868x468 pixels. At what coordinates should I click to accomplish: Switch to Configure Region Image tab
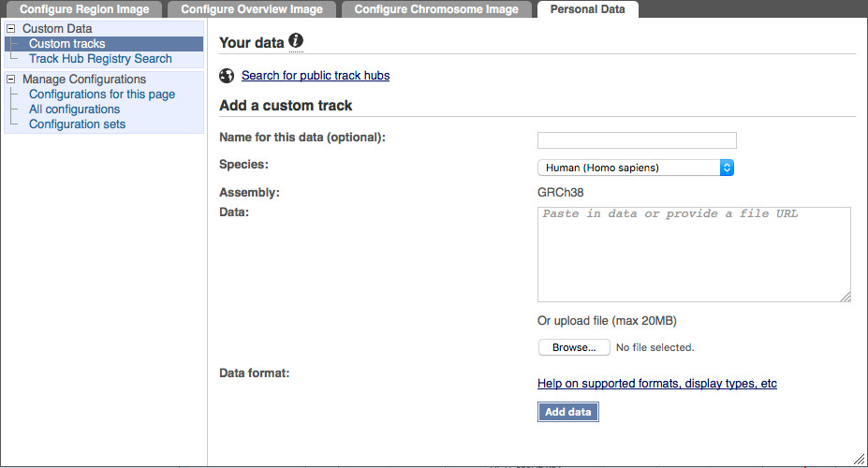84,9
